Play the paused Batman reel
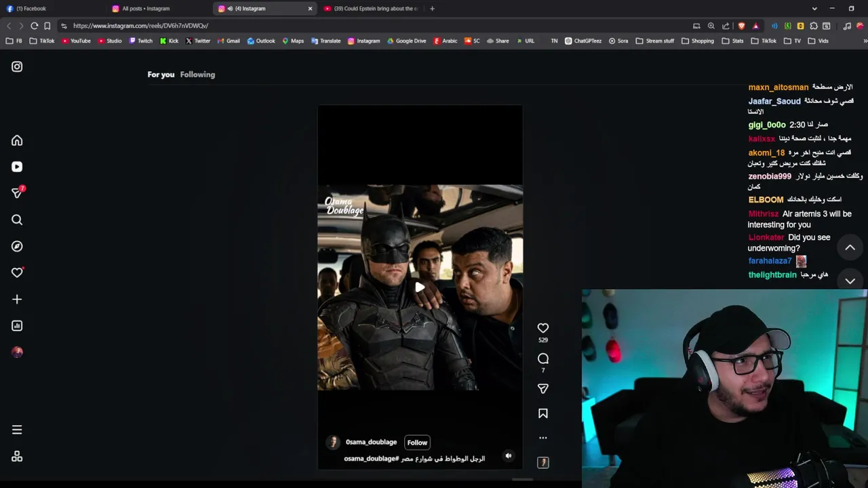This screenshot has height=488, width=868. coord(420,287)
